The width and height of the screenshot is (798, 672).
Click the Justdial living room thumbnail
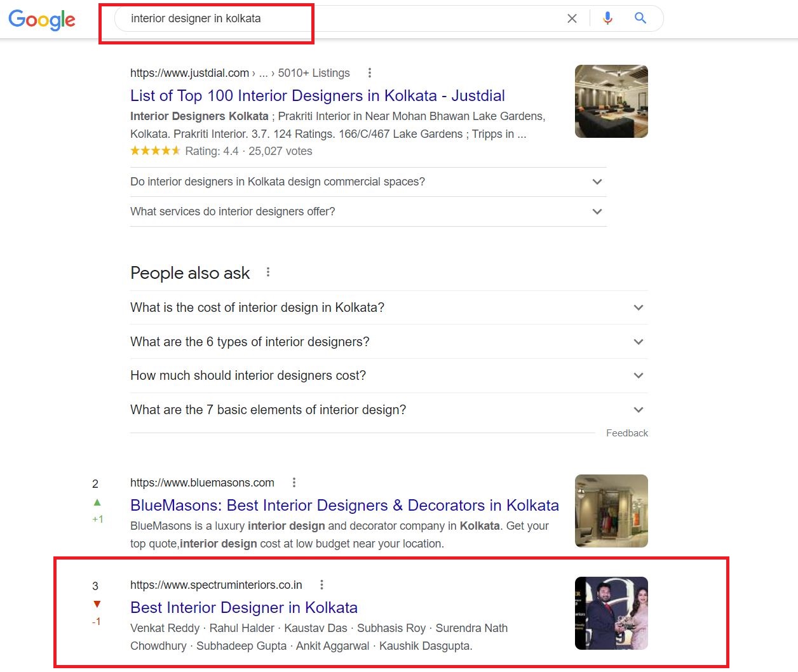pos(611,102)
